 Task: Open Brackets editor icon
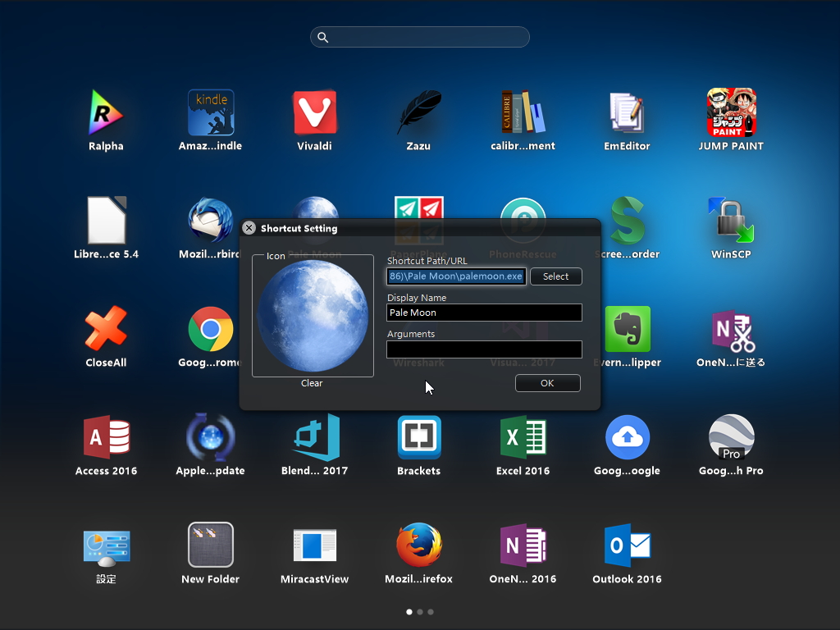click(419, 437)
